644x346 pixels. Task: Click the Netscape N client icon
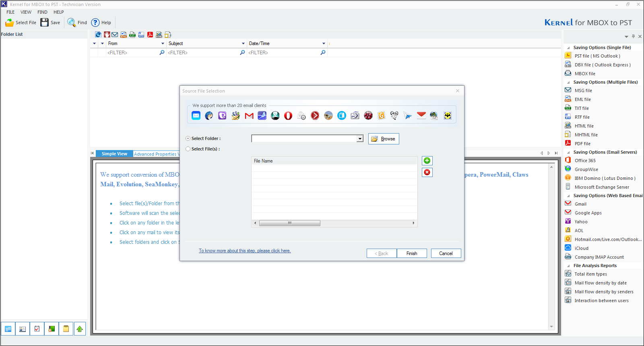(275, 116)
